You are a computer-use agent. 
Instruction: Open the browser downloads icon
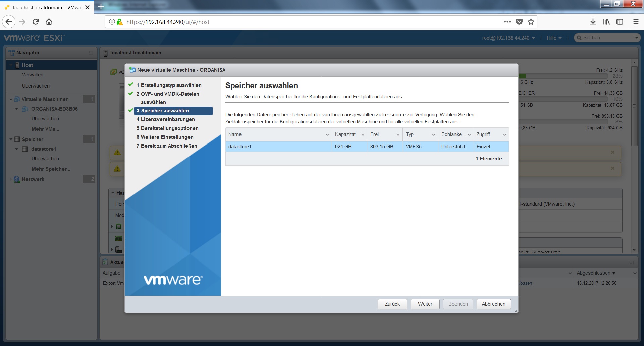(x=593, y=22)
